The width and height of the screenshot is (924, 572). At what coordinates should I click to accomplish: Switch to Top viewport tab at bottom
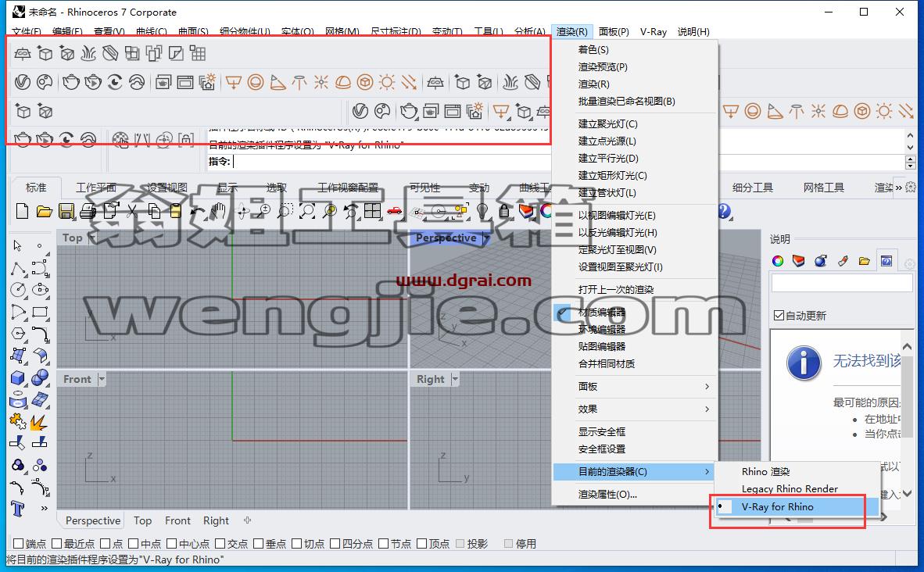point(142,520)
